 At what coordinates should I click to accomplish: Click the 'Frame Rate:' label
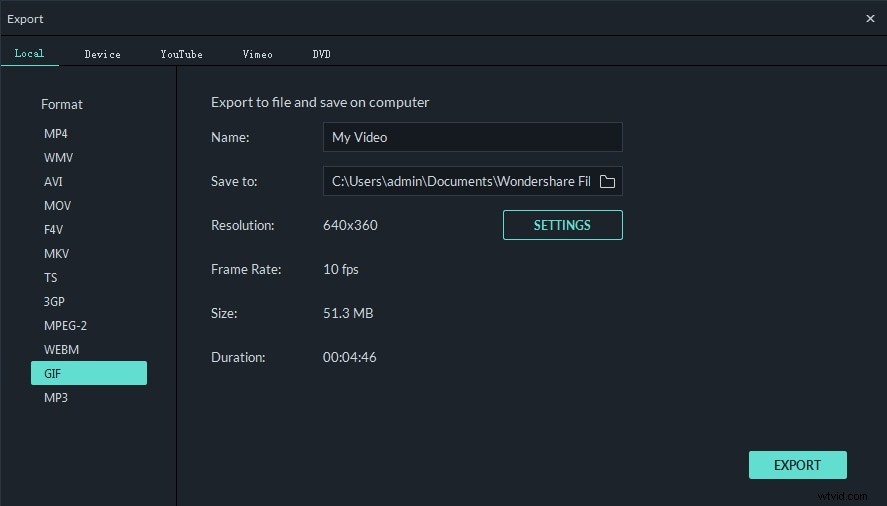(246, 269)
